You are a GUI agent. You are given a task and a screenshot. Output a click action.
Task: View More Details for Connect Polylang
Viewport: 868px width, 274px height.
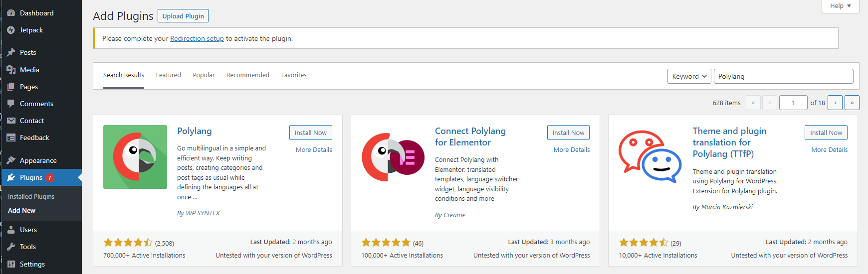point(572,149)
